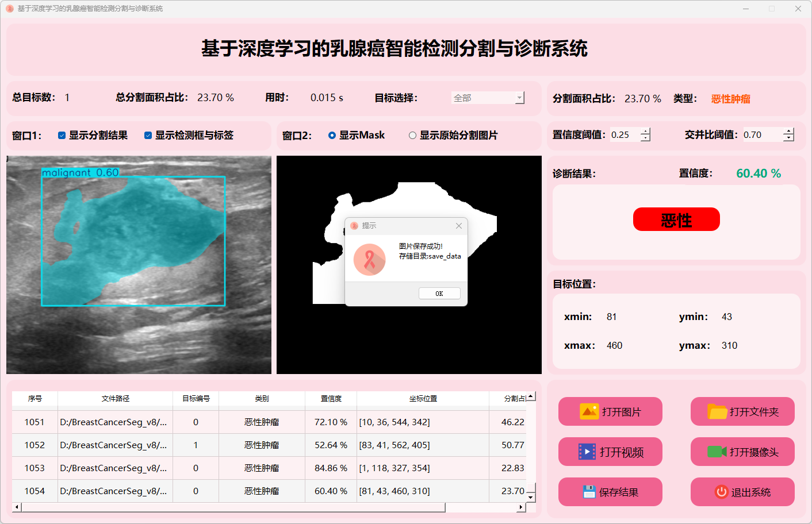
Task: Click the malignant 0.60 detection label
Action: point(81,172)
